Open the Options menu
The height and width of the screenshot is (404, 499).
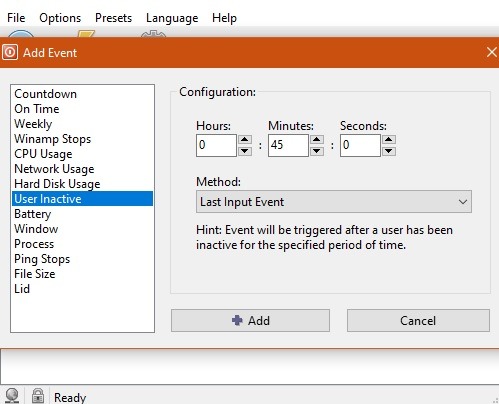[60, 18]
